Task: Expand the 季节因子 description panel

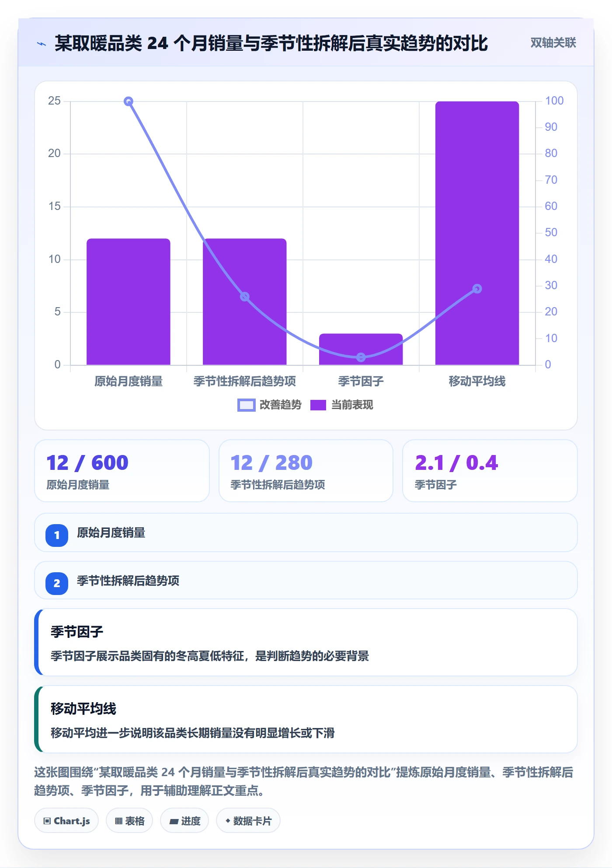Action: tap(306, 642)
